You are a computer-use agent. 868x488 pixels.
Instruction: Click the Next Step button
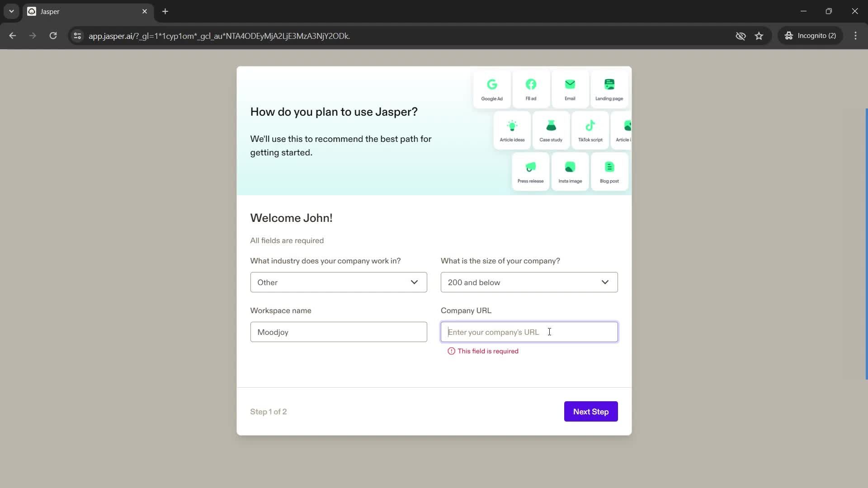[x=591, y=411]
